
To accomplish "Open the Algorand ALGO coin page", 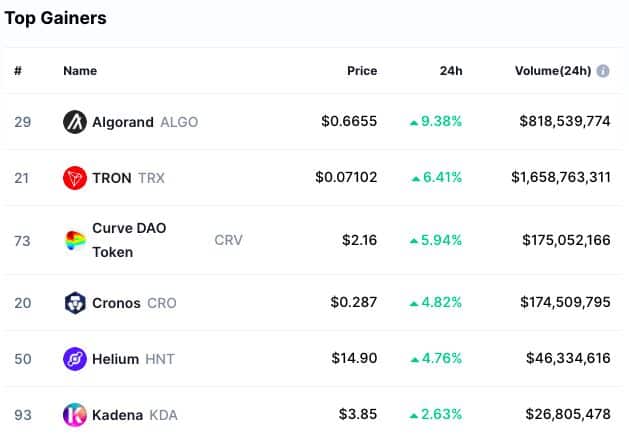I will (x=123, y=122).
